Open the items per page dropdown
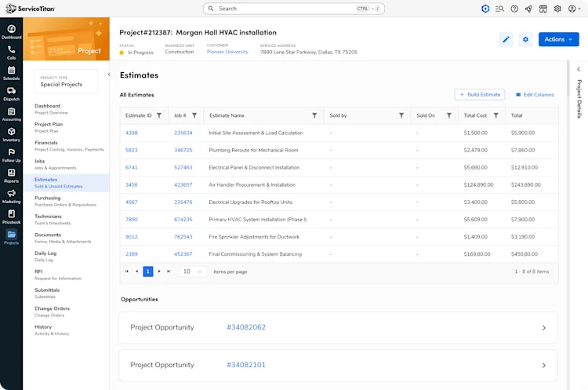The width and height of the screenshot is (588, 390). pos(193,272)
